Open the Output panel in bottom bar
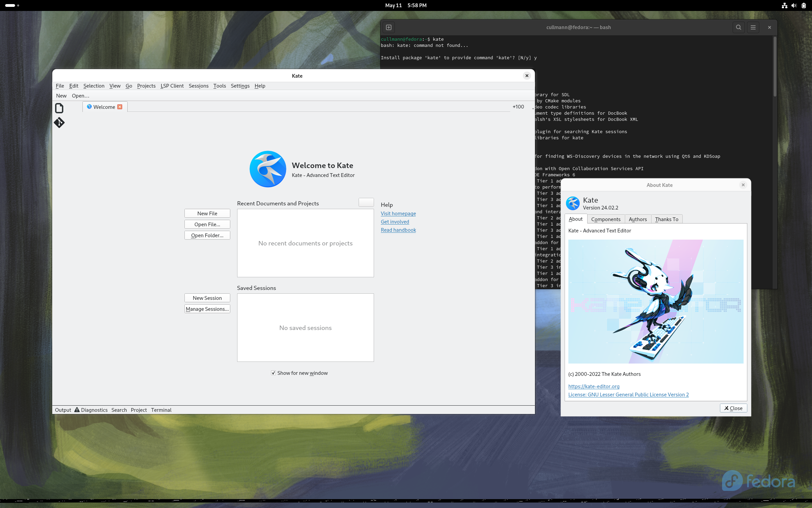Image resolution: width=812 pixels, height=508 pixels. (63, 410)
